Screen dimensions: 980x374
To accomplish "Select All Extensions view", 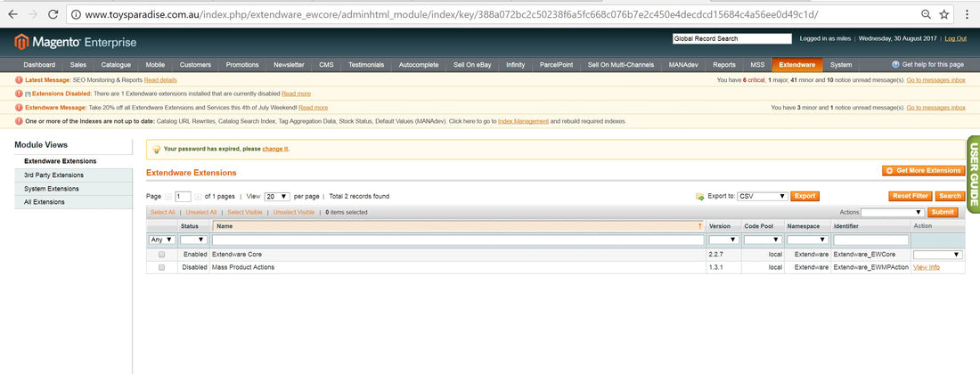I will click(x=74, y=202).
